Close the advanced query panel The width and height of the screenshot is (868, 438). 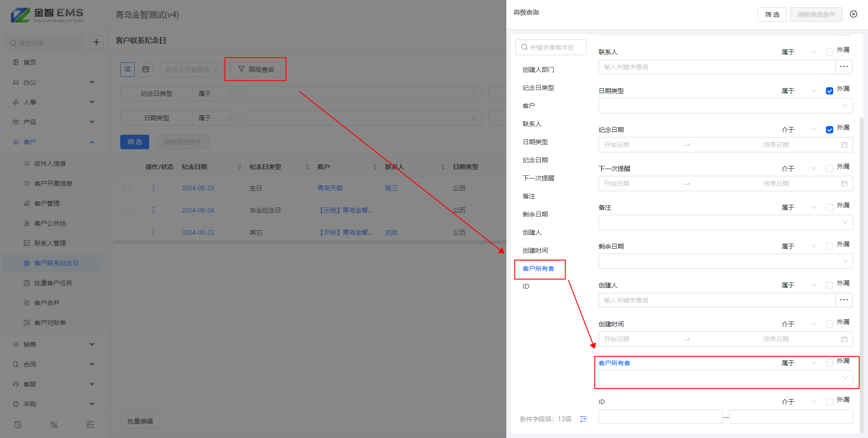(x=854, y=14)
